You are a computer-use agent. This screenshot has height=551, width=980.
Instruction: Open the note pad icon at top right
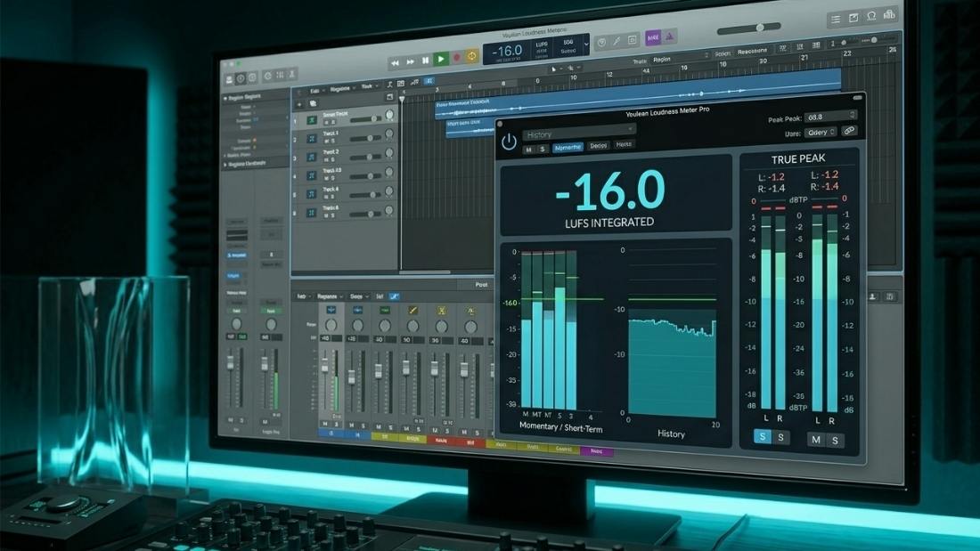[853, 18]
